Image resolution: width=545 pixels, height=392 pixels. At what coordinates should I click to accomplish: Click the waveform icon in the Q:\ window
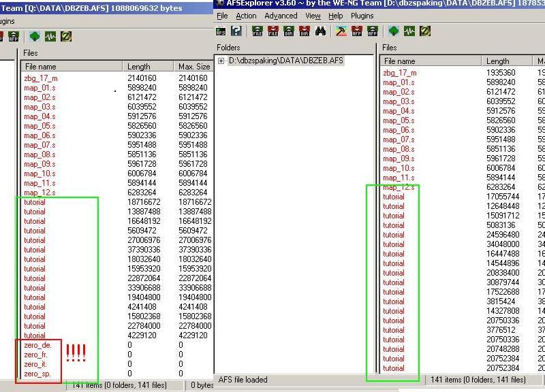click(50, 37)
